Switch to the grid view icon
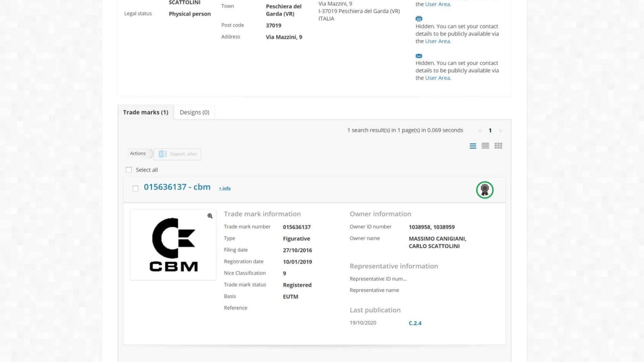The height and width of the screenshot is (362, 644). tap(498, 146)
